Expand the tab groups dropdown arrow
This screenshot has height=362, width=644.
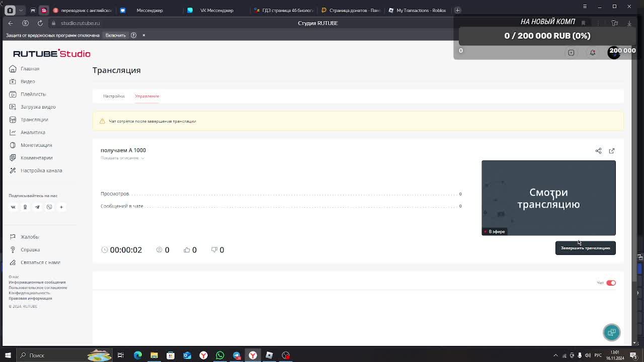click(x=21, y=10)
